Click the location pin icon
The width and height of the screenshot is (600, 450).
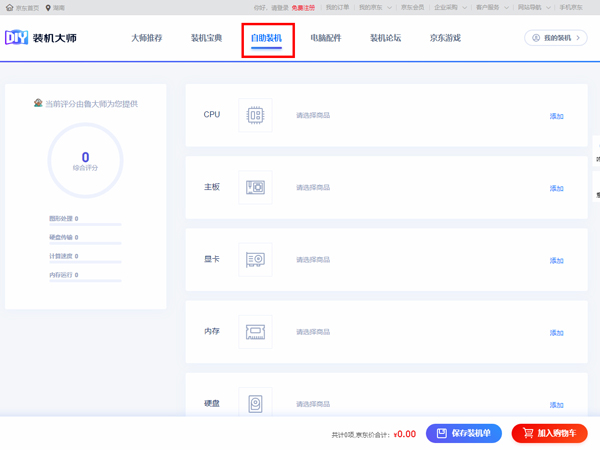pos(48,7)
